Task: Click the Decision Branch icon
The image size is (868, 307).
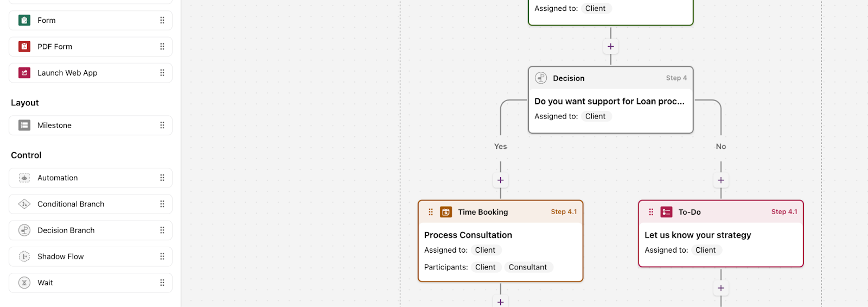Action: click(24, 230)
